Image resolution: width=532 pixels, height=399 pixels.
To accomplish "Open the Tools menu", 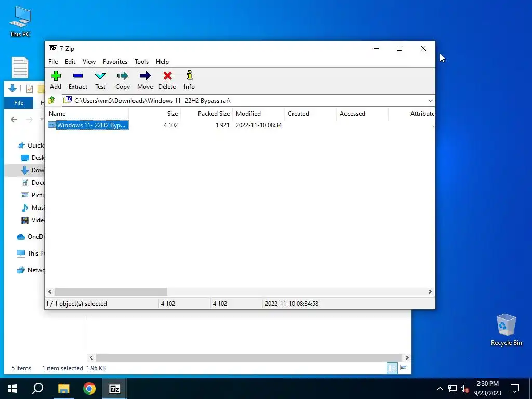I will click(x=141, y=62).
